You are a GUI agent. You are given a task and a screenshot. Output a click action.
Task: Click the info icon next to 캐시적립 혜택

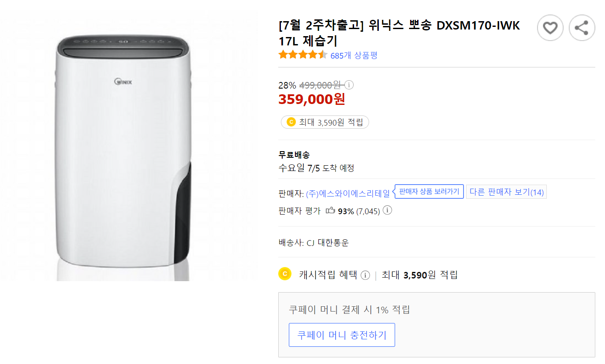(x=365, y=275)
